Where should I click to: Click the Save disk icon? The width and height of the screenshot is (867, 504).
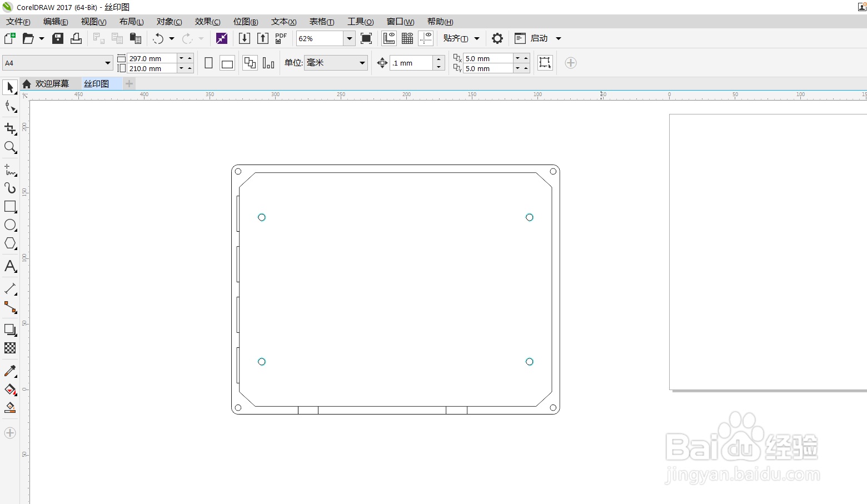pyautogui.click(x=58, y=38)
